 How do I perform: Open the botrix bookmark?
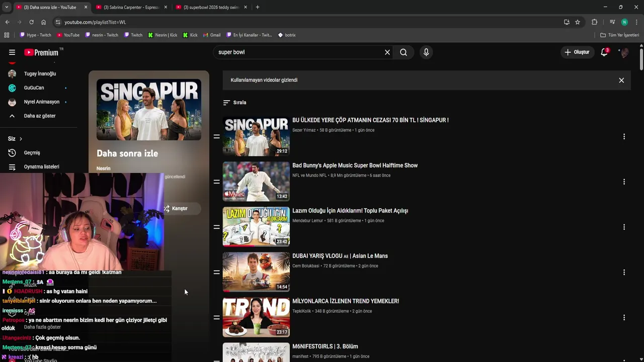point(287,35)
